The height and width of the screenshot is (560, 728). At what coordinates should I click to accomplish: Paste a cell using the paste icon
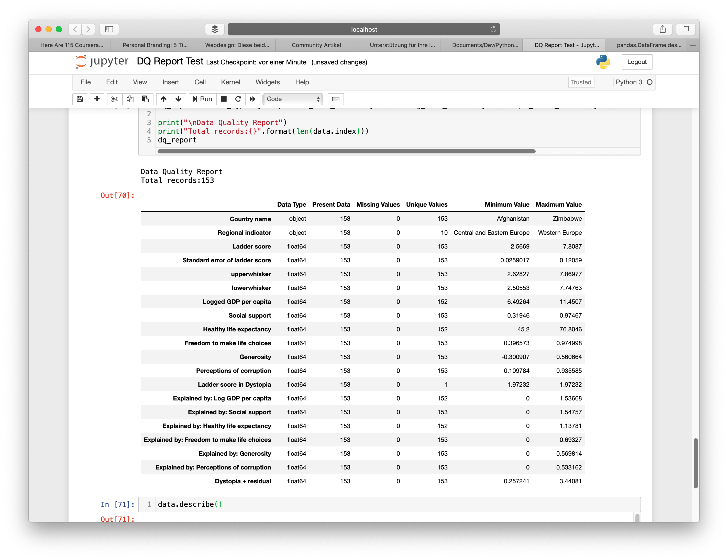[145, 99]
